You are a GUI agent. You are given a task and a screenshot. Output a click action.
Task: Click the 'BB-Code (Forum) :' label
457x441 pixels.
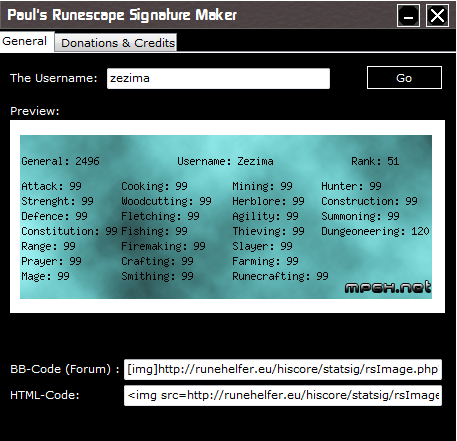click(65, 369)
